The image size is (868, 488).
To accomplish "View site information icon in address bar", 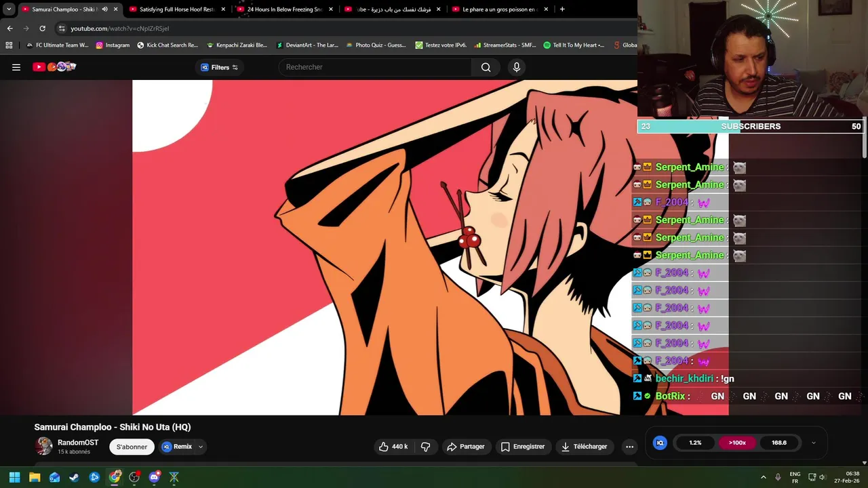I will (x=62, y=28).
